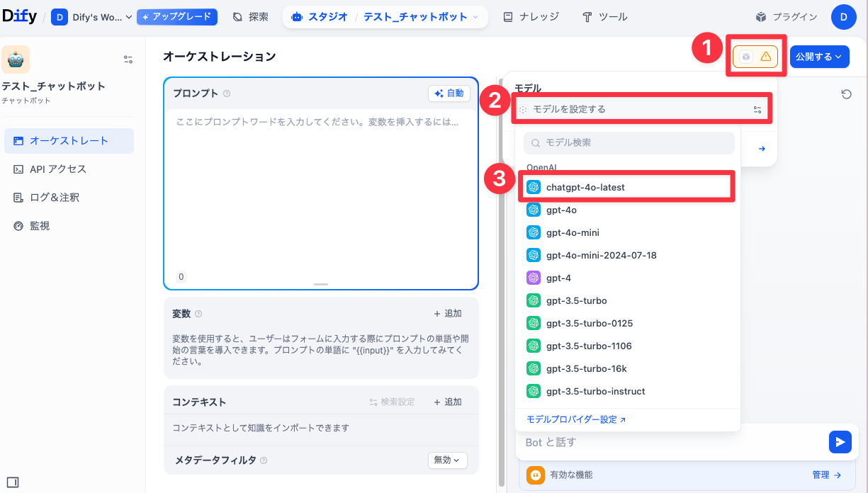Open the Dify's Workspace switcher dropdown
Screen dimensions: 868x493
[x=92, y=17]
